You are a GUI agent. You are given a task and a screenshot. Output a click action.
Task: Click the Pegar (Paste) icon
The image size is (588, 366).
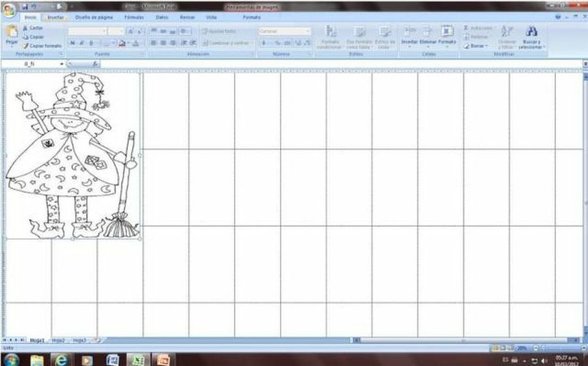pyautogui.click(x=12, y=32)
